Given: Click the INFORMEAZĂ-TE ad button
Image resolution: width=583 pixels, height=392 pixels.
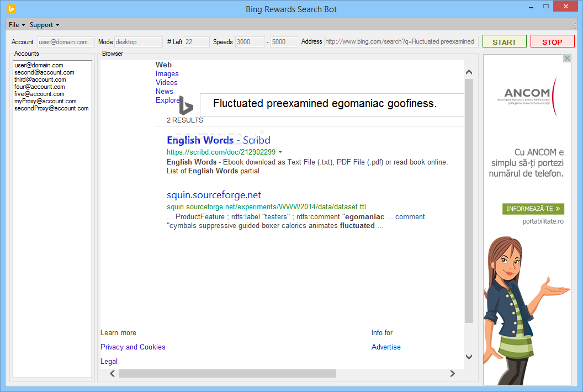Looking at the screenshot, I should pos(533,209).
